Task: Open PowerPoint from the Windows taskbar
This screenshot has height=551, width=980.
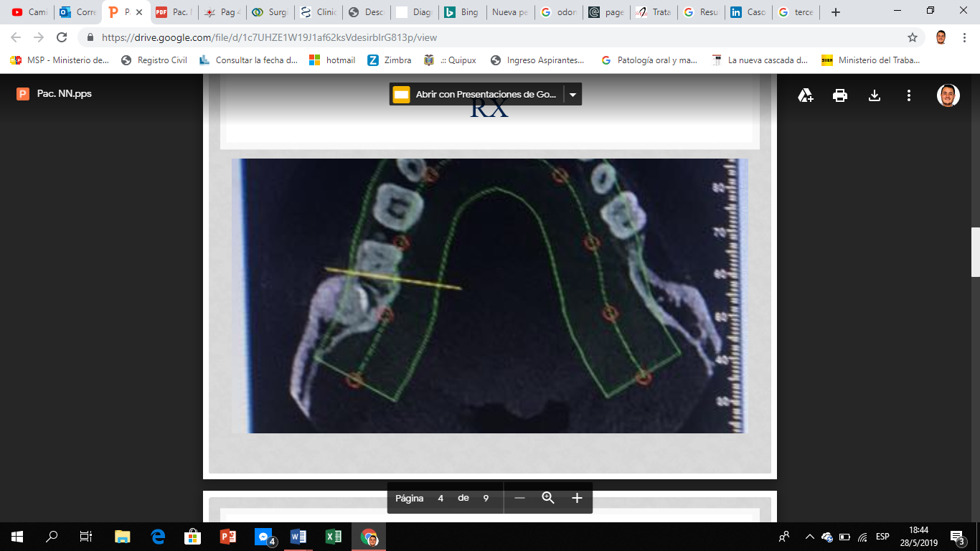Action: pos(228,537)
